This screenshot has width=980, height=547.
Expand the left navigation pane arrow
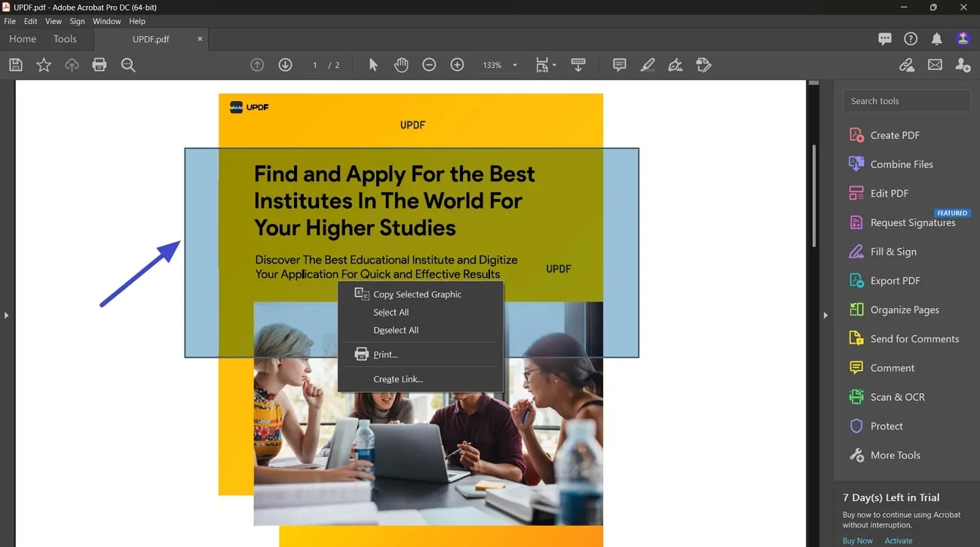(x=6, y=316)
